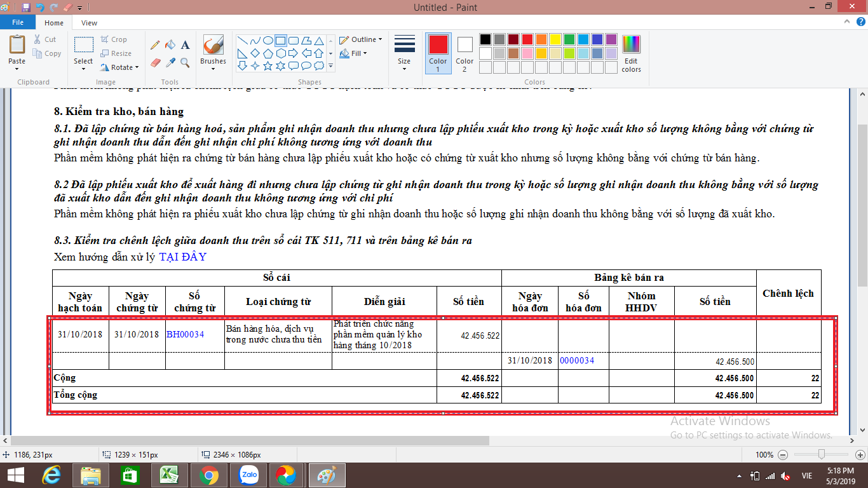Viewport: 868px width, 488px height.
Task: Select Color 1 foreground button
Action: click(438, 53)
